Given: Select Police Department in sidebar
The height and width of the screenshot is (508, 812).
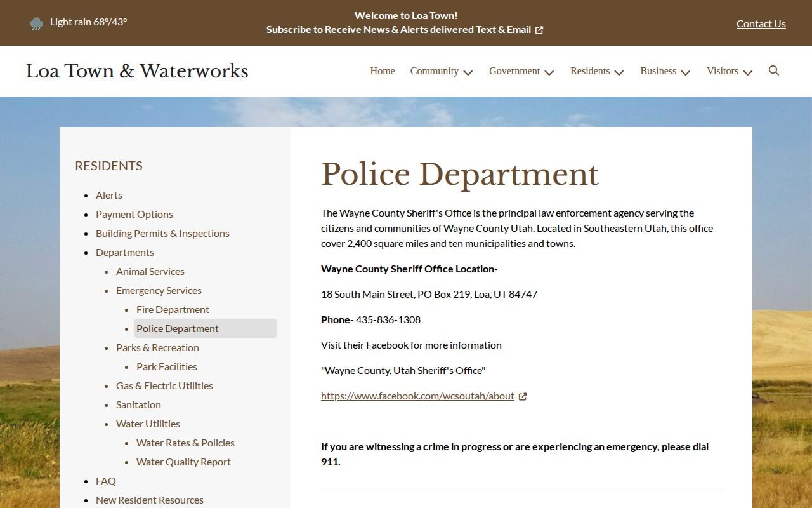Looking at the screenshot, I should 206,328.
